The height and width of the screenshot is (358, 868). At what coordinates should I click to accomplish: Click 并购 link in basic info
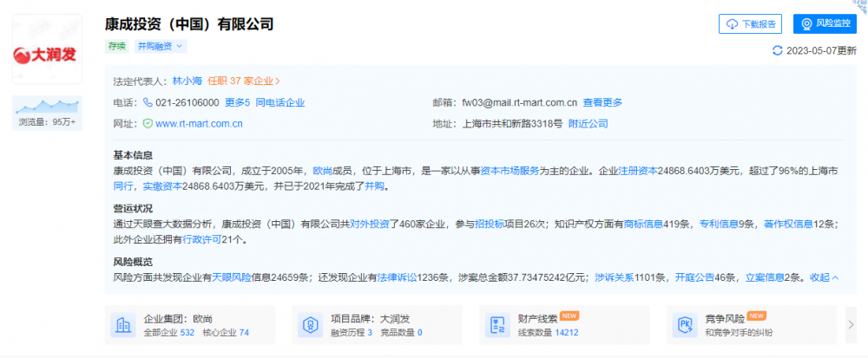(x=373, y=186)
